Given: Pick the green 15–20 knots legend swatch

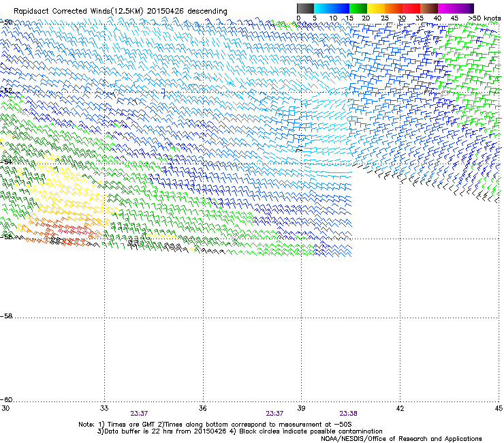Looking at the screenshot, I should [358, 8].
